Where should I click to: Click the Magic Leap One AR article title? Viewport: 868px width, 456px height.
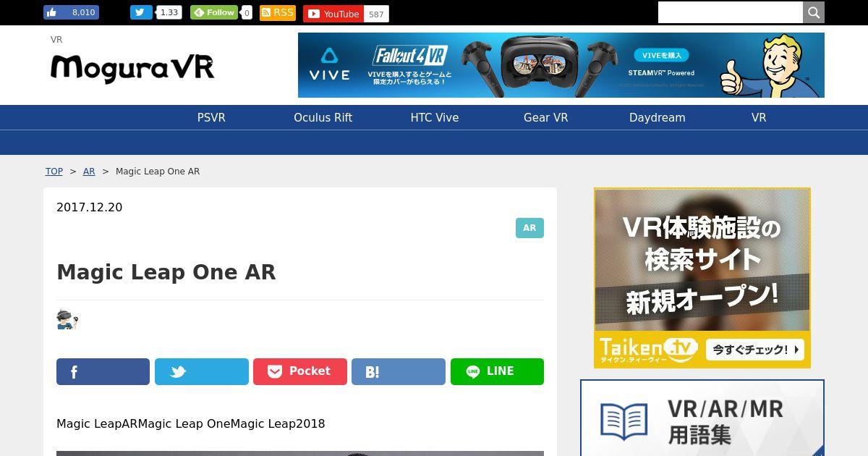pos(166,272)
